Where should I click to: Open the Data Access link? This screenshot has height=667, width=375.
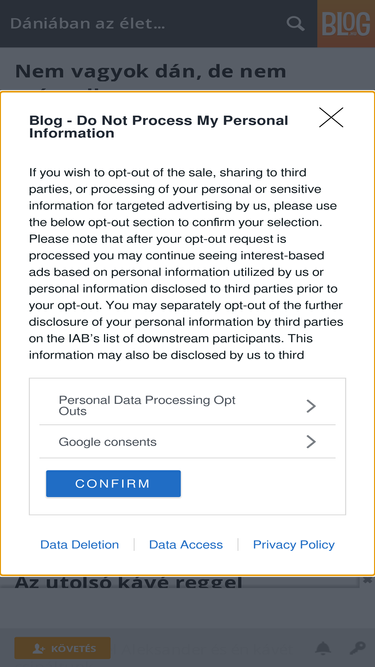(x=186, y=544)
